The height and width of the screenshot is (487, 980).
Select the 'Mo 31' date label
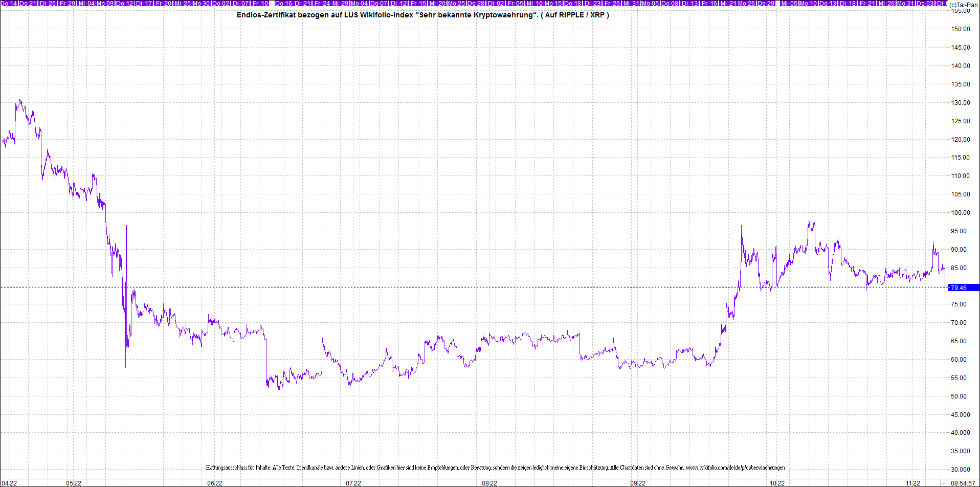[x=906, y=3]
